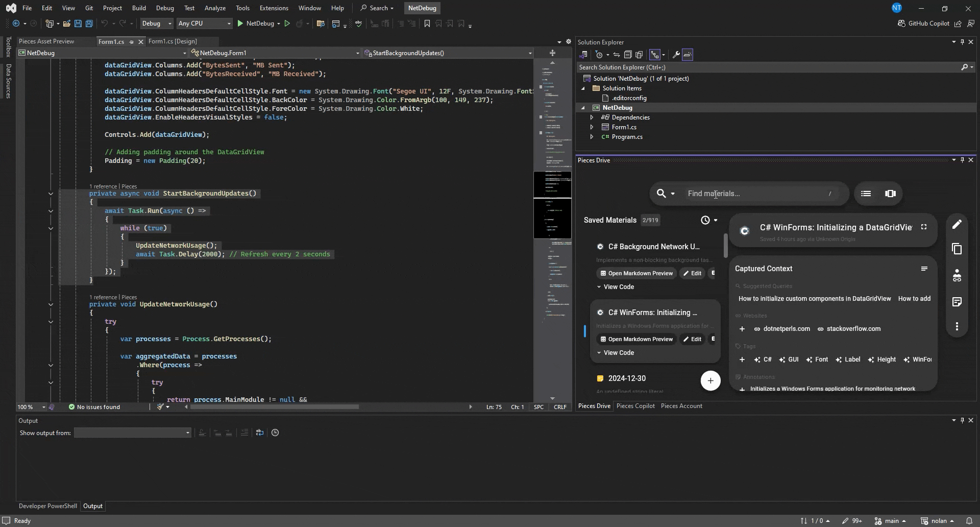Image resolution: width=980 pixels, height=527 pixels.
Task: Click the Open File folder icon
Action: coord(67,23)
